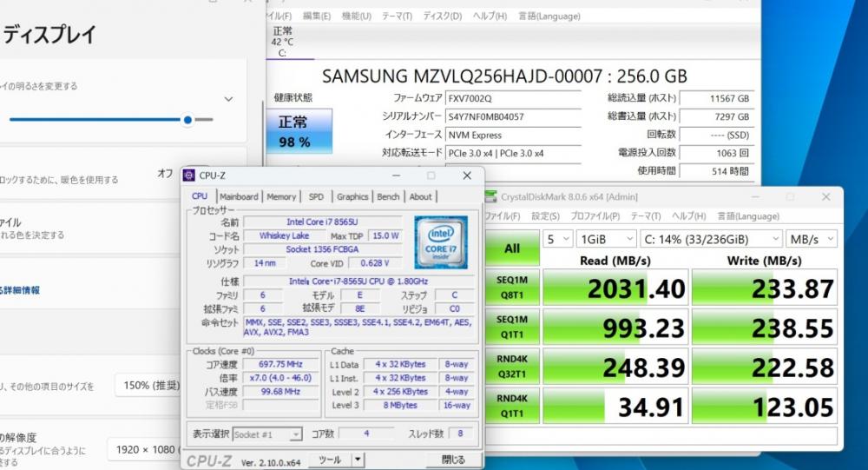This screenshot has width=868, height=470.
Task: Click the power-on hours value 514 時間
Action: 716,171
